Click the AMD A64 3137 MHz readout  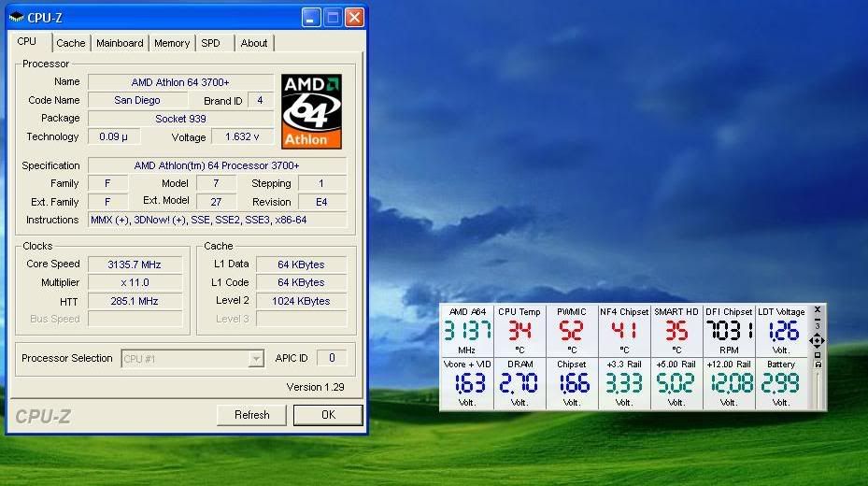466,331
